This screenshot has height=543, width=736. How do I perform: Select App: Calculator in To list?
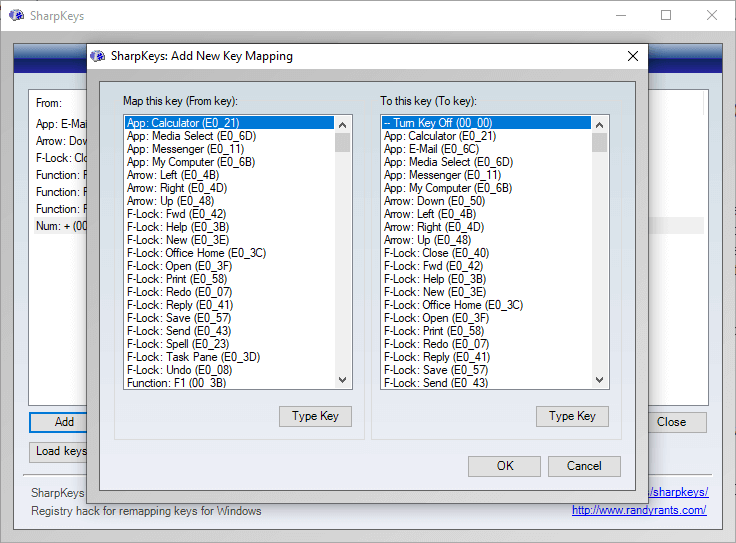pyautogui.click(x=486, y=136)
